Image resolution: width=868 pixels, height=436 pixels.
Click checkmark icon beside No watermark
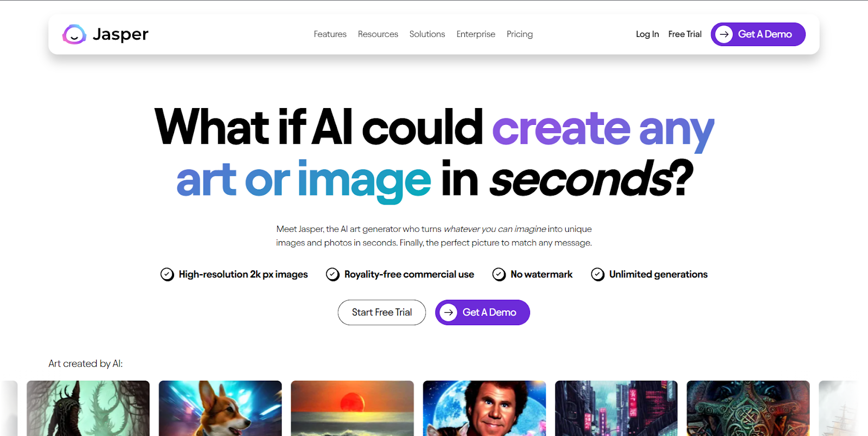(499, 274)
